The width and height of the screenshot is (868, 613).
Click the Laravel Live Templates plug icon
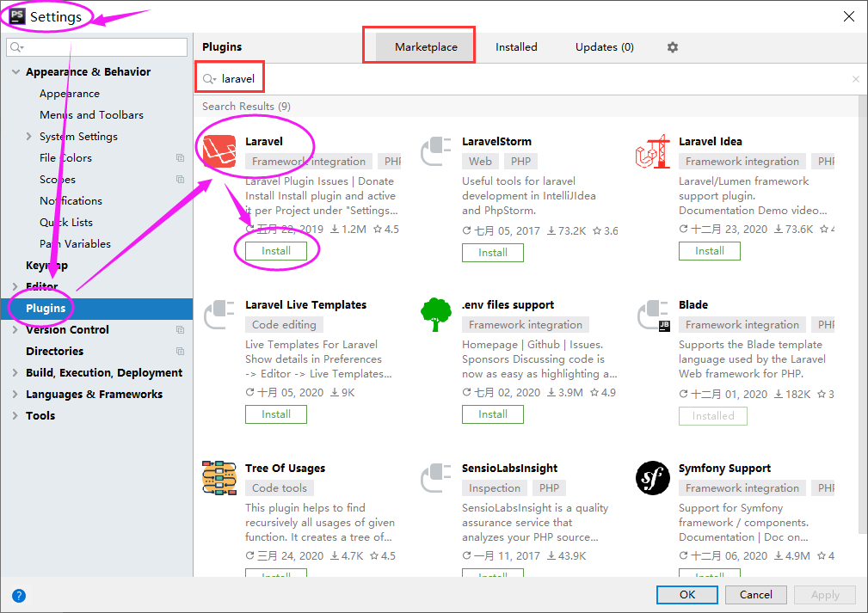pyautogui.click(x=219, y=315)
